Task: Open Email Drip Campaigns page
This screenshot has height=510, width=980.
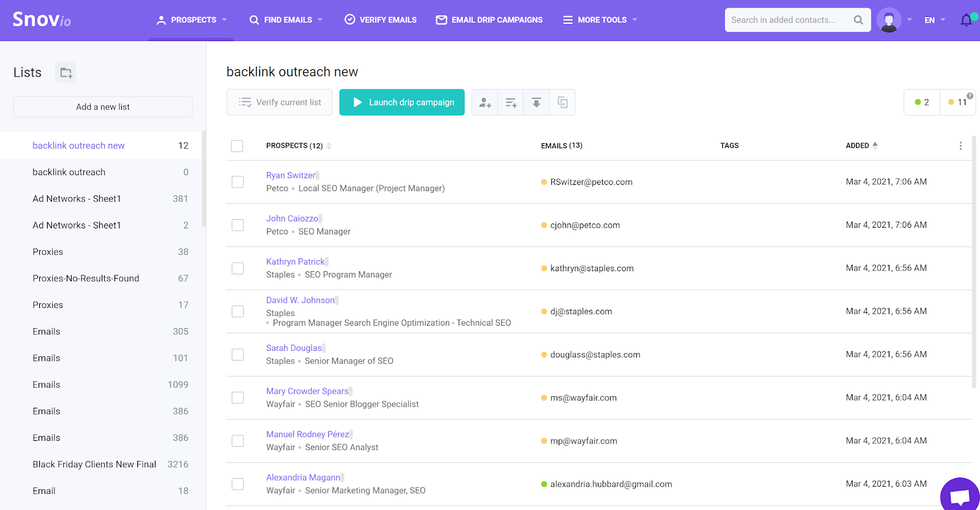Action: tap(489, 20)
